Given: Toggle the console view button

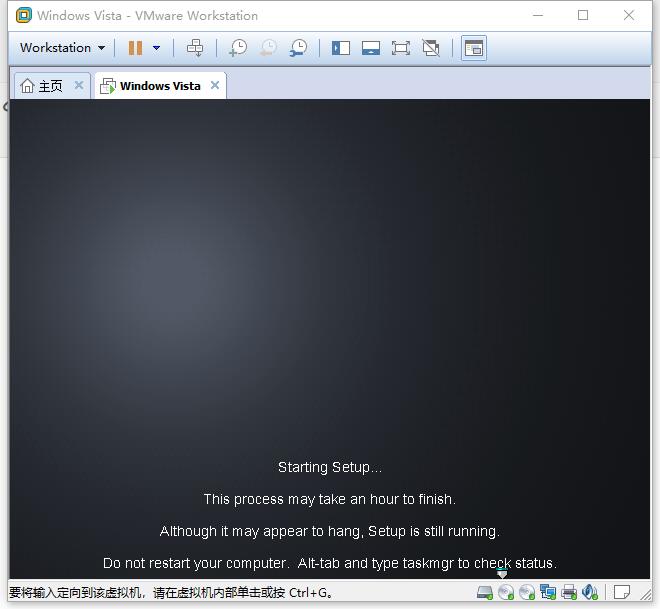Looking at the screenshot, I should click(x=474, y=48).
